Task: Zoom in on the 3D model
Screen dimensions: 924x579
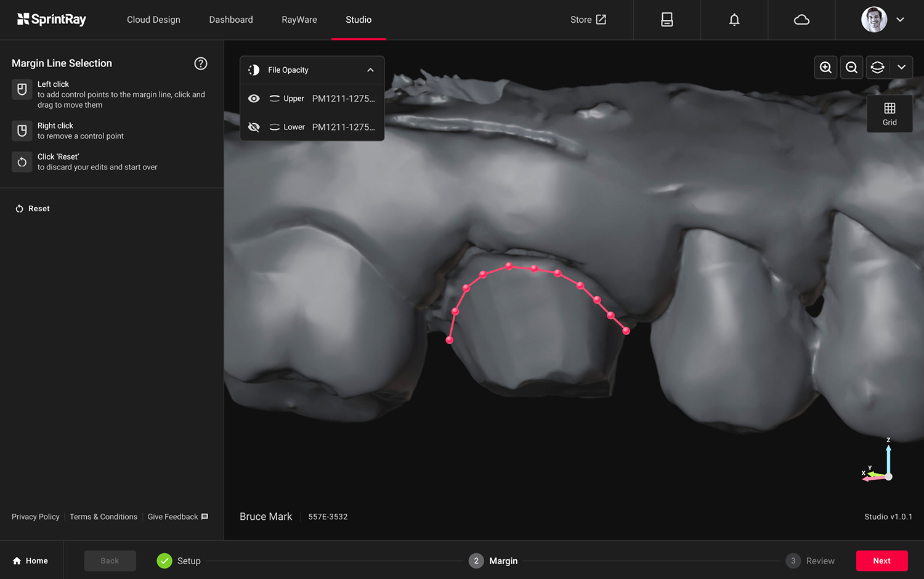Action: pyautogui.click(x=825, y=67)
